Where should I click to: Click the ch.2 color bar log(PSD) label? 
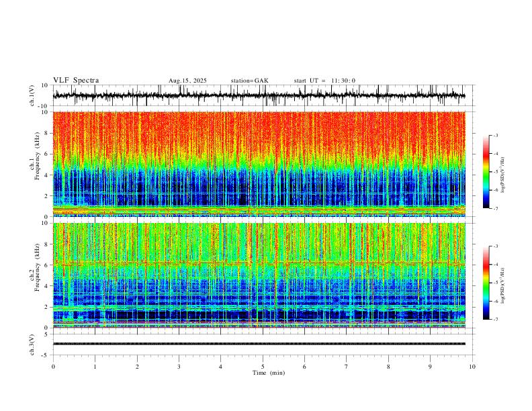503,285
